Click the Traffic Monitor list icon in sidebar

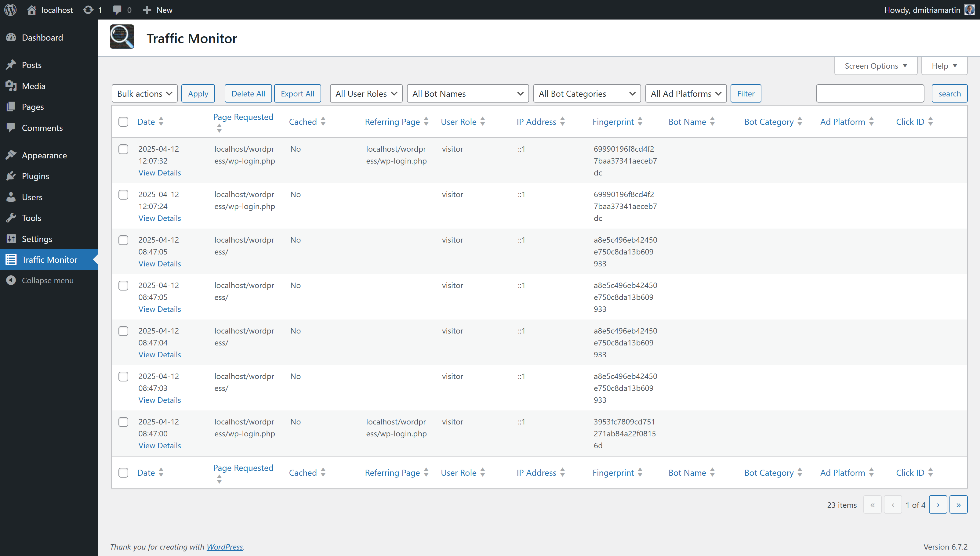(x=11, y=260)
